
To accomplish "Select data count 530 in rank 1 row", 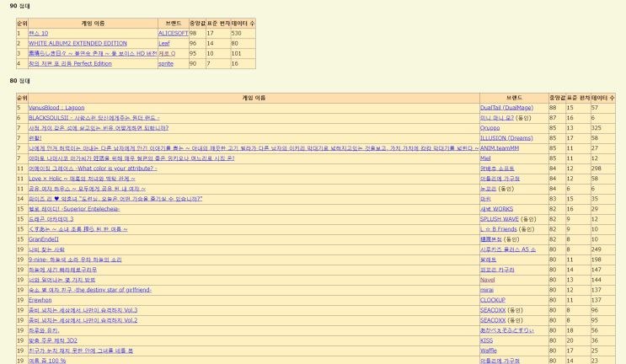I will (237, 33).
